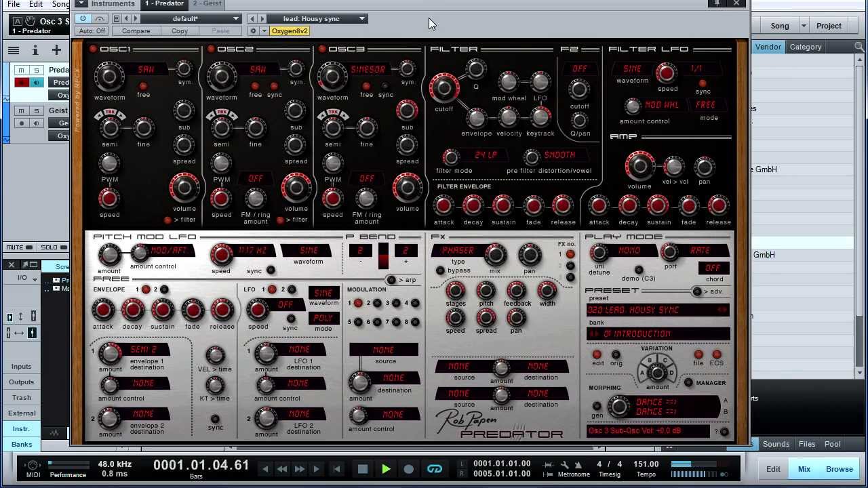Click the metronome wrench settings icon
868x488 pixels.
564,464
